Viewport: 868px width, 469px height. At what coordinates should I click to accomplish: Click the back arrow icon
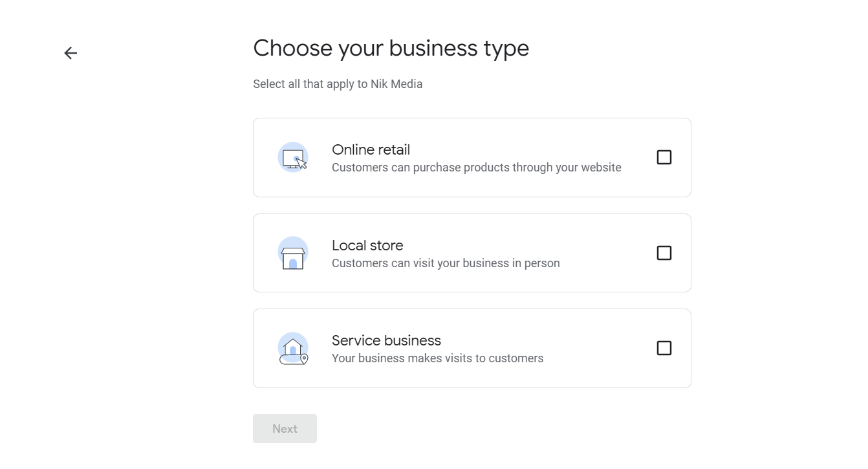tap(70, 52)
